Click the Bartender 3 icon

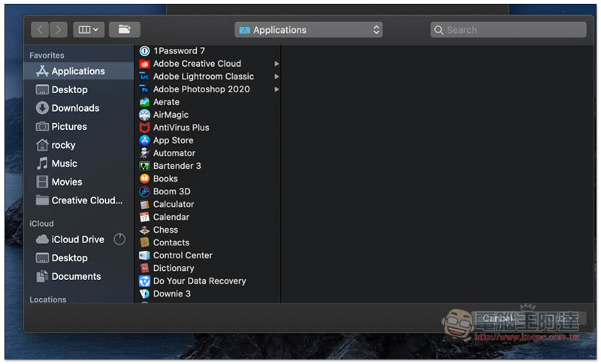[x=144, y=166]
